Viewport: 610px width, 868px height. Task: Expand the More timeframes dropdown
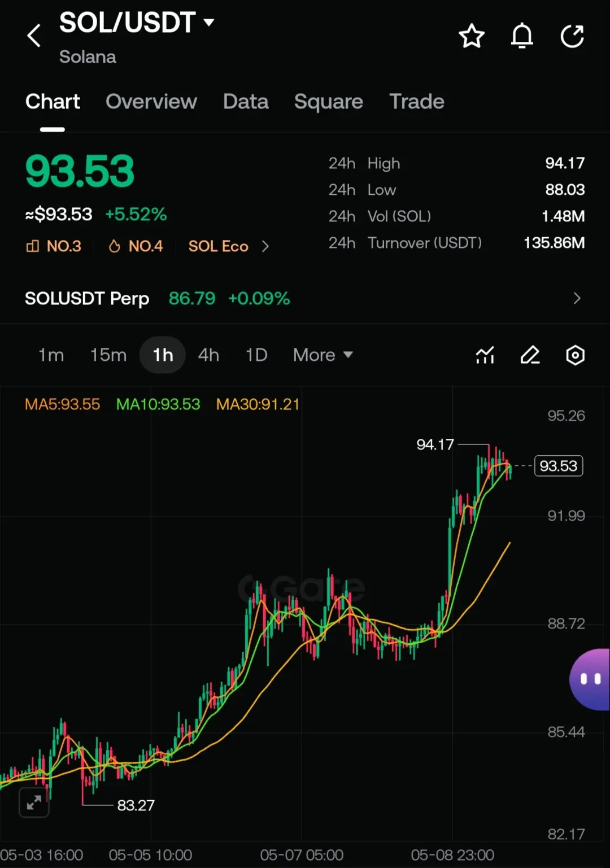[323, 355]
